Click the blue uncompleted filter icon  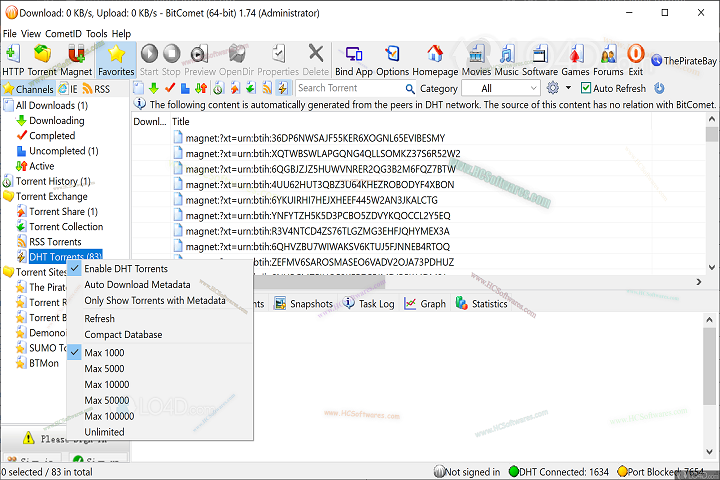click(185, 88)
